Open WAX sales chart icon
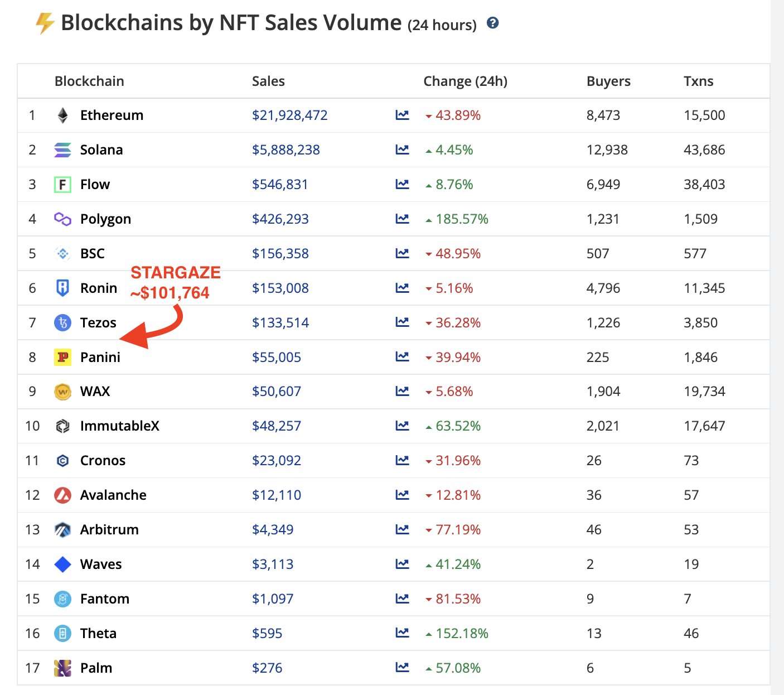Viewport: 784px width, 695px height. point(402,392)
